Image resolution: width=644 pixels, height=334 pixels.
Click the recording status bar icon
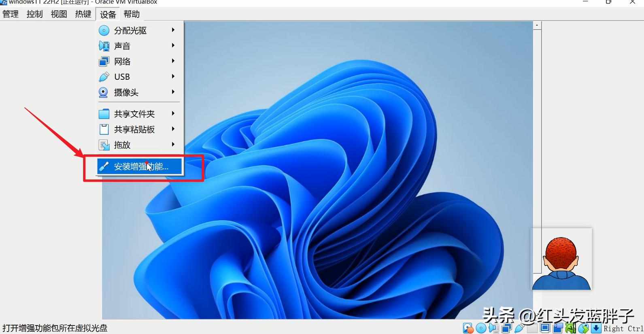coord(558,328)
